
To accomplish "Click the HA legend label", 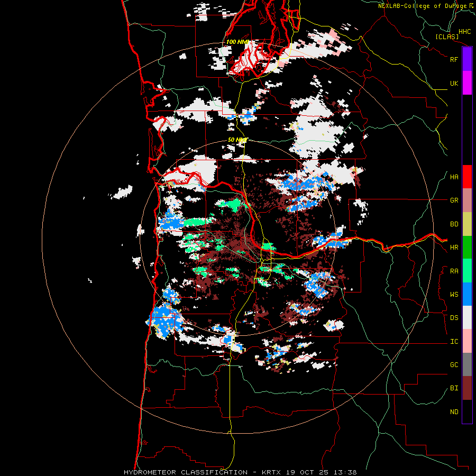I will point(454,177).
